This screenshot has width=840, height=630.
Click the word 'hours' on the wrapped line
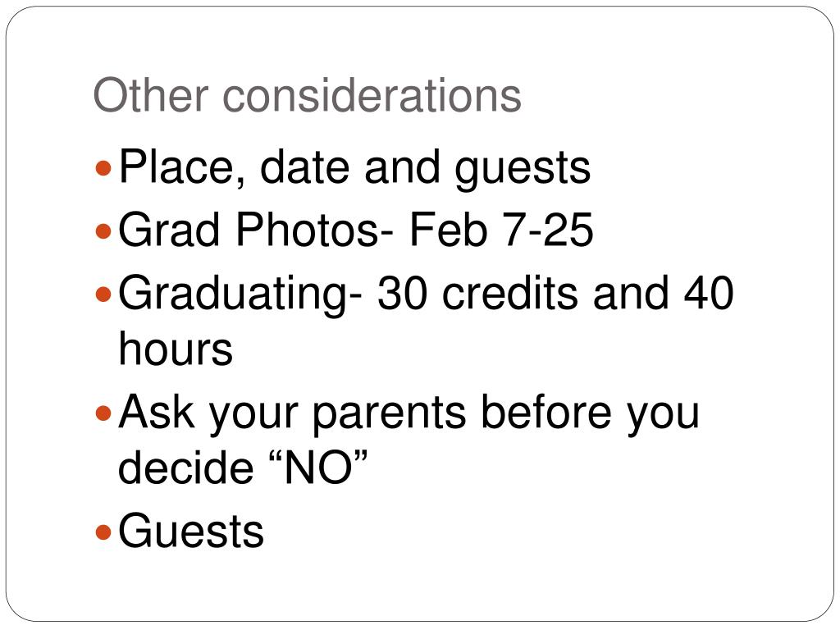click(x=176, y=348)
